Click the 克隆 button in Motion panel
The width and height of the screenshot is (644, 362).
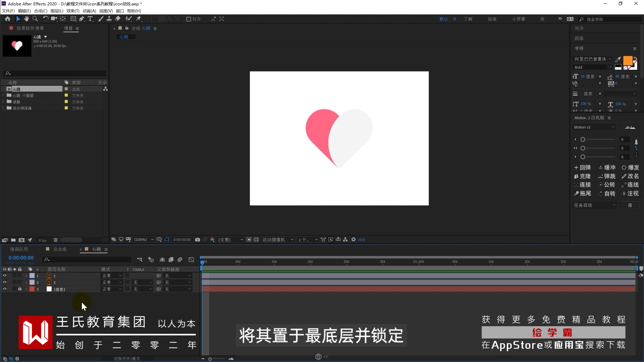pyautogui.click(x=582, y=176)
